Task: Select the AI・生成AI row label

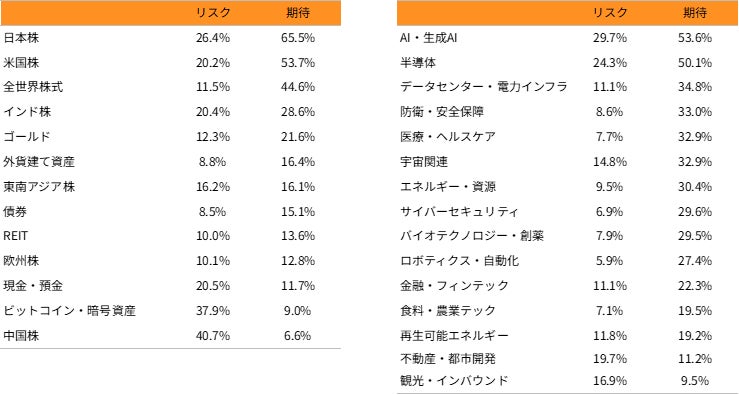Action: click(428, 39)
